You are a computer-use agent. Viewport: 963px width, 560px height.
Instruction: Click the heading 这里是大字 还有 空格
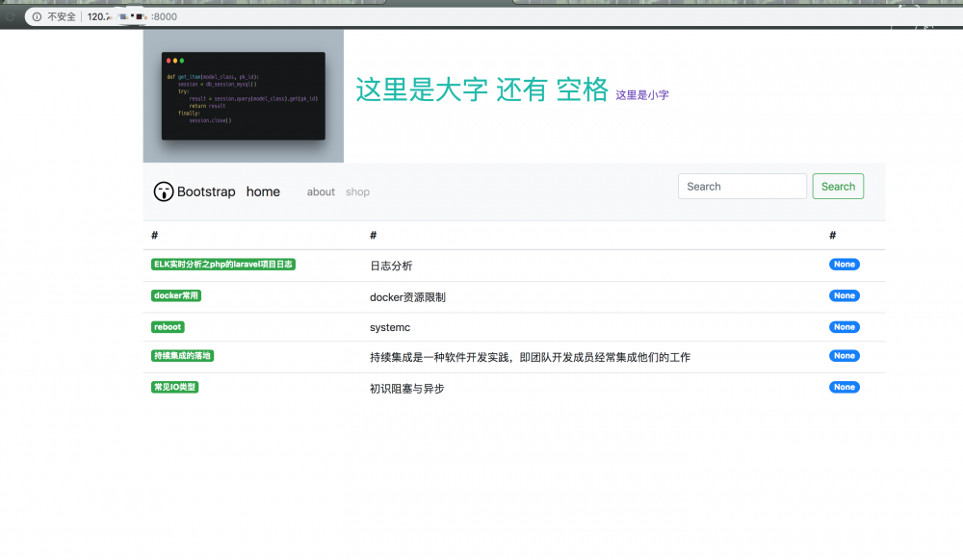[x=481, y=90]
